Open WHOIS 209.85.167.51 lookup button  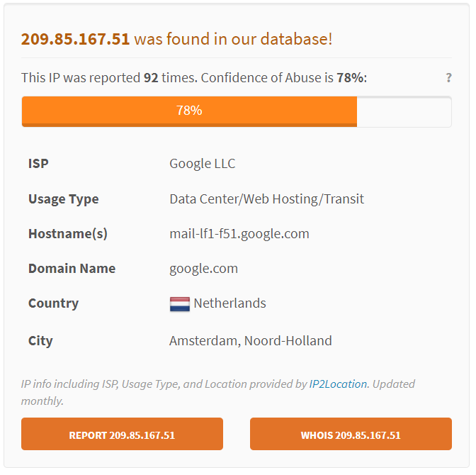(351, 435)
